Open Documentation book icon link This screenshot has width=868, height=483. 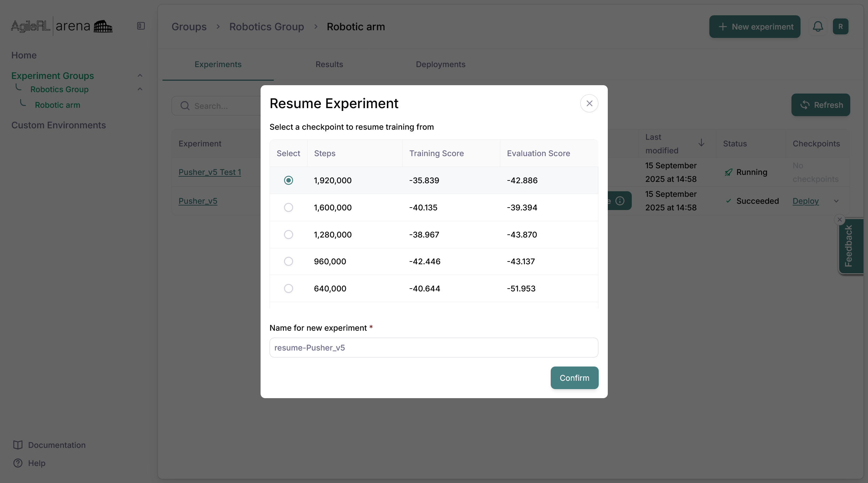18,445
